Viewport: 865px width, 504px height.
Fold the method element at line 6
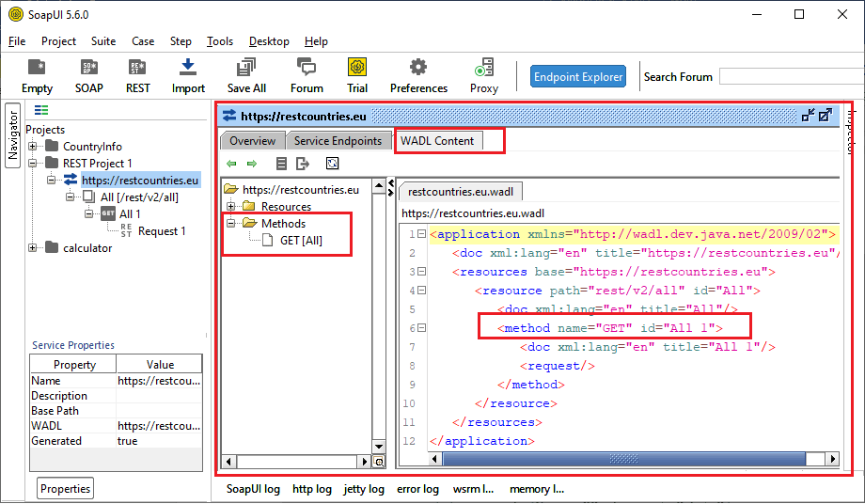[x=421, y=327]
